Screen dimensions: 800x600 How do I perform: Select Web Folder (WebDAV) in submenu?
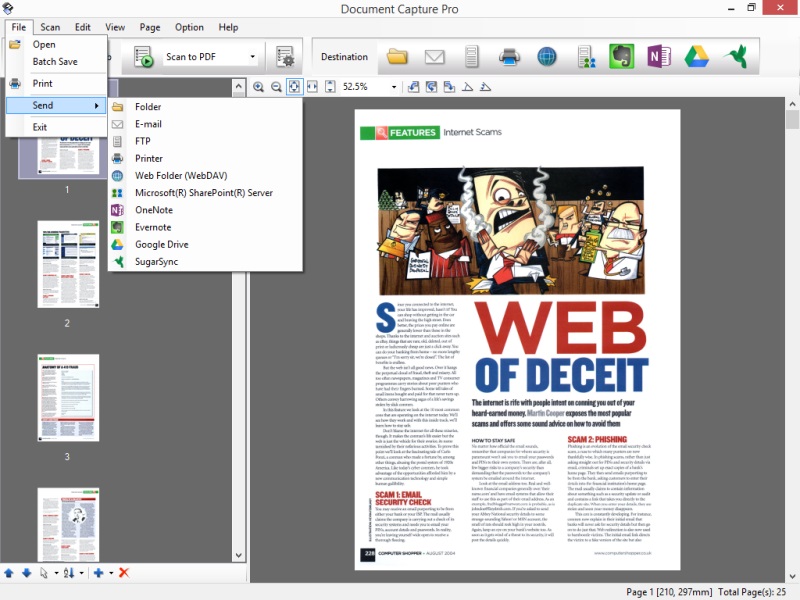click(205, 176)
